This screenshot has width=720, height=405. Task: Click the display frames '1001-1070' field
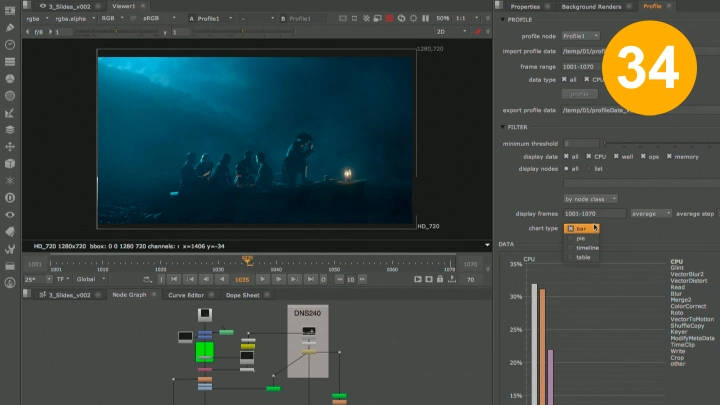(594, 214)
